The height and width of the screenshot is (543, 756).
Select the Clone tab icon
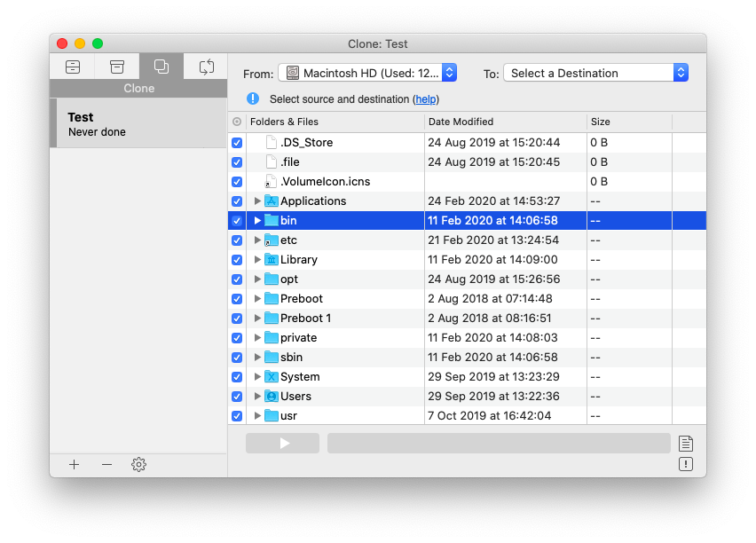(x=161, y=67)
